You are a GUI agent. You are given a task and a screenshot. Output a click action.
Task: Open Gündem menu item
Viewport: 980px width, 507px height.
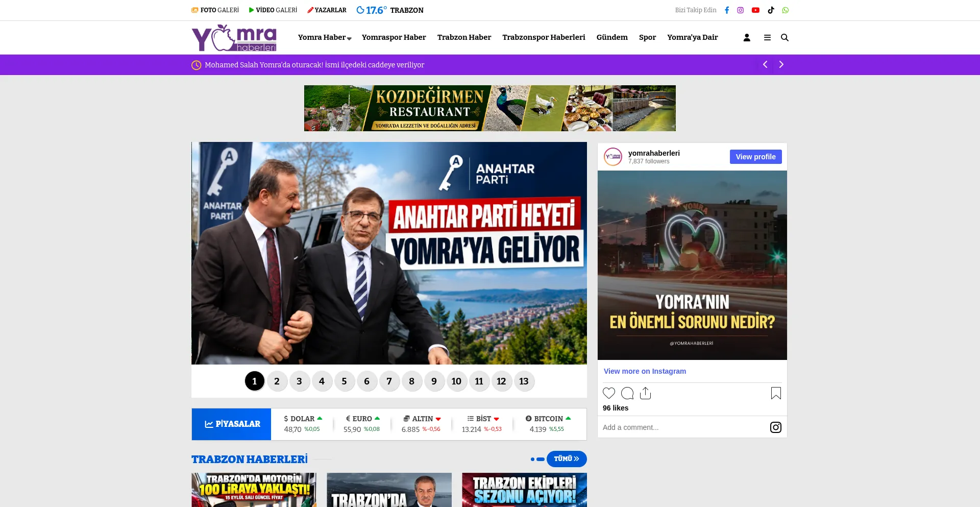[x=612, y=37]
